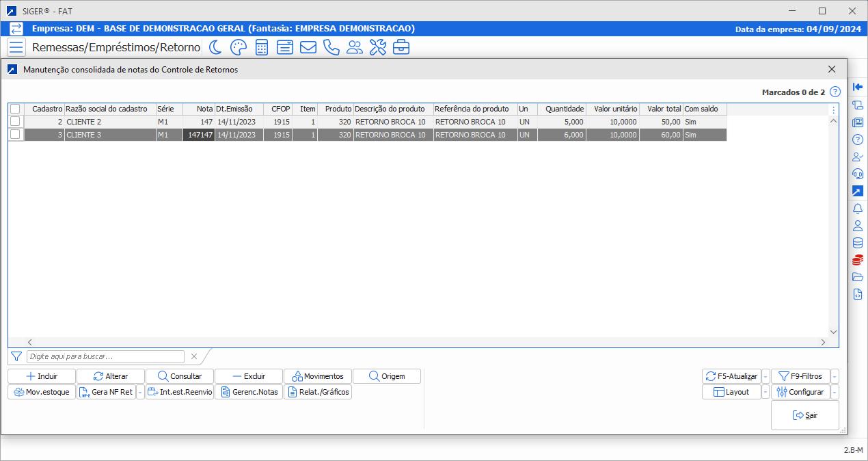
Task: Open the headset support icon in sidebar
Action: (x=858, y=174)
